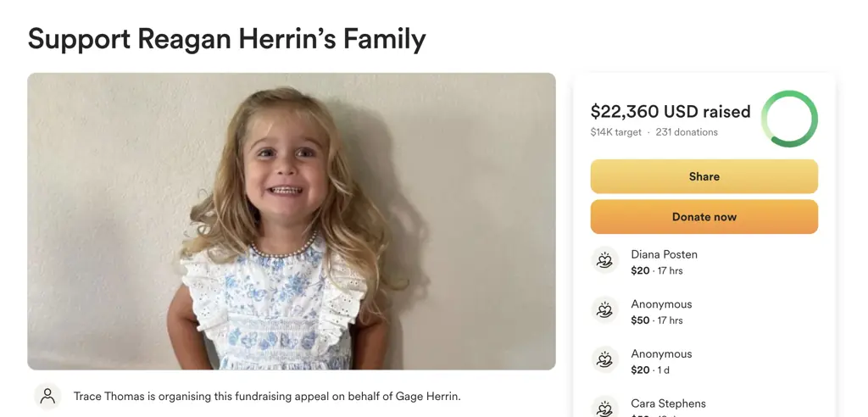
Task: Click the "$20 · 17 hrs" donation detail
Action: click(657, 271)
